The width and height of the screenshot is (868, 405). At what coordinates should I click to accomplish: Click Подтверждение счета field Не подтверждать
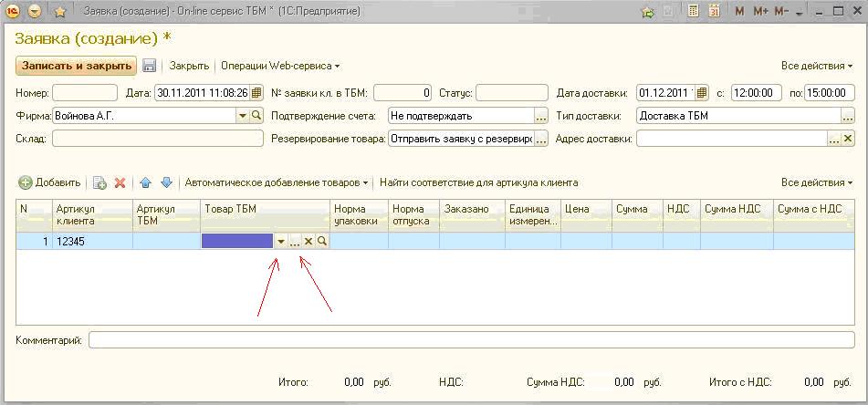[461, 116]
